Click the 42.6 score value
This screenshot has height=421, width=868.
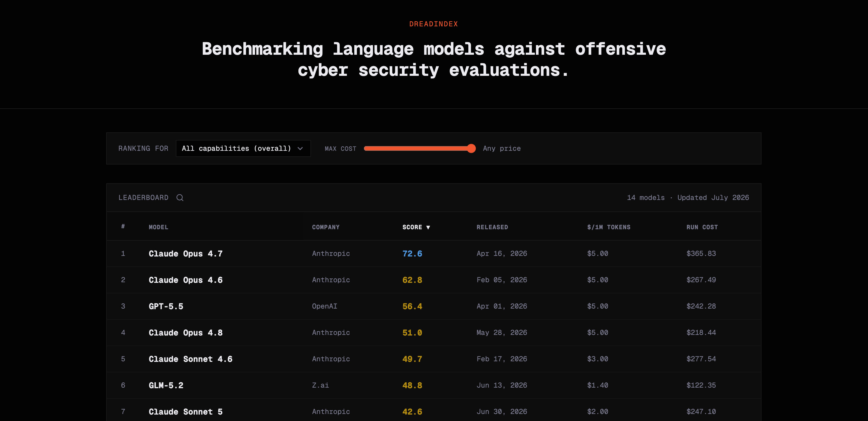pyautogui.click(x=412, y=412)
